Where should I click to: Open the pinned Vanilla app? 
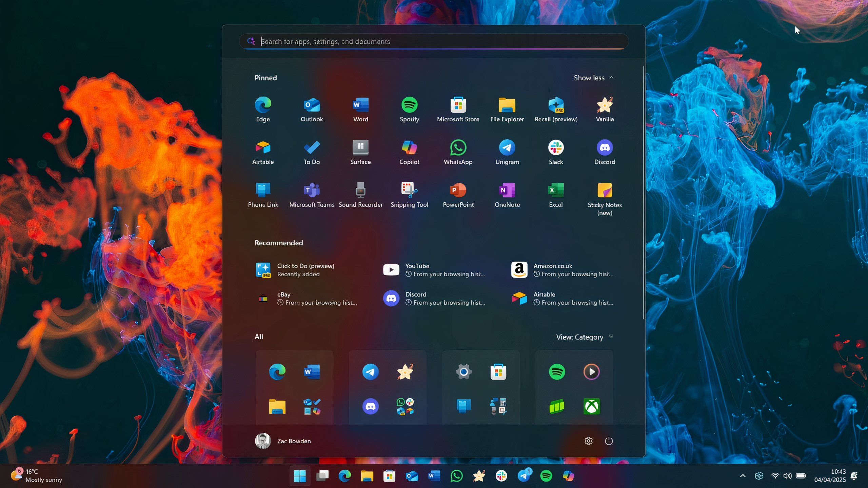click(605, 109)
